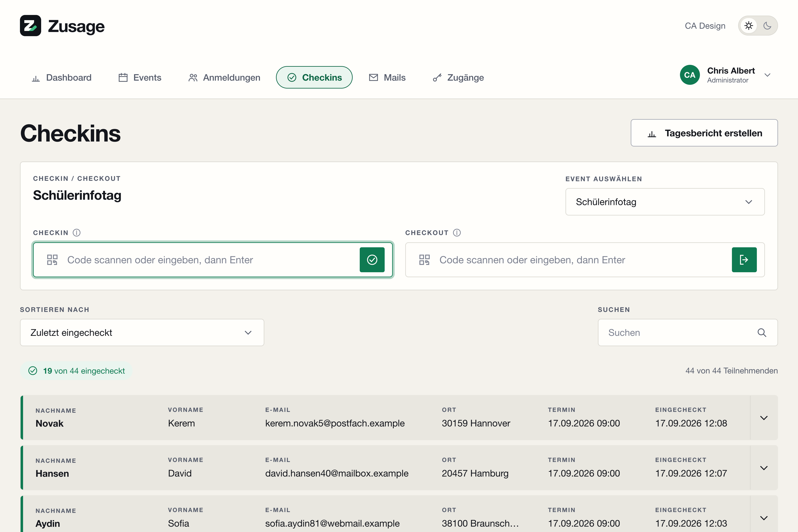798x532 pixels.
Task: Click email kerem.novak5@postfach.example
Action: [335, 424]
